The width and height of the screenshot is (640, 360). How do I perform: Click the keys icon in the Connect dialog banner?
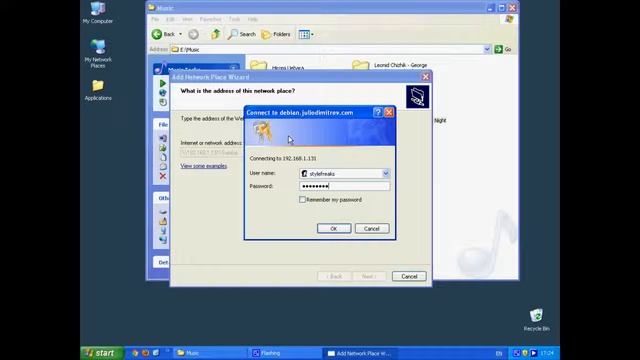[262, 132]
